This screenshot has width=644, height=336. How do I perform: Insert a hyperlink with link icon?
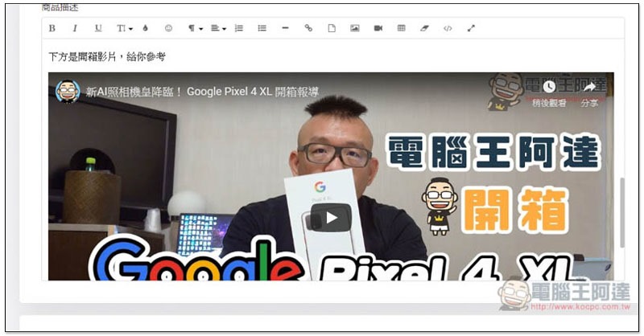[308, 28]
